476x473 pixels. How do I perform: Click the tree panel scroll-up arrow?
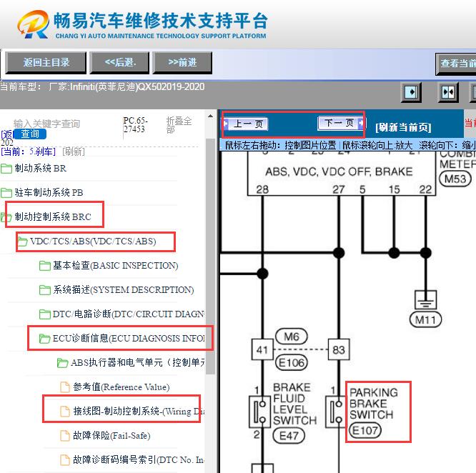(x=210, y=116)
